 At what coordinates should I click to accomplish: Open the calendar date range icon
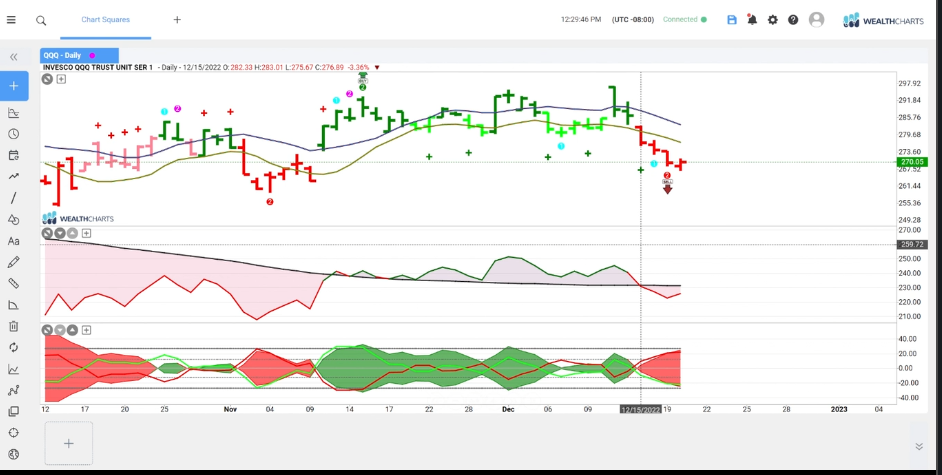pos(14,156)
